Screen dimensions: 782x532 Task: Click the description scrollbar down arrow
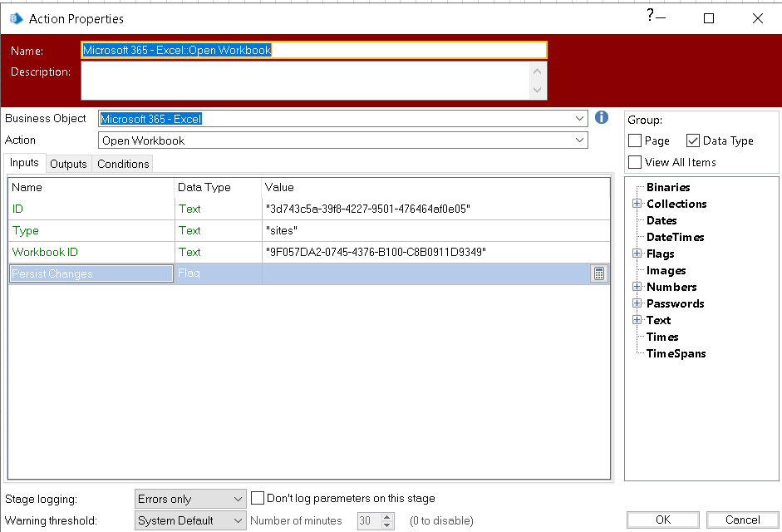pyautogui.click(x=537, y=91)
